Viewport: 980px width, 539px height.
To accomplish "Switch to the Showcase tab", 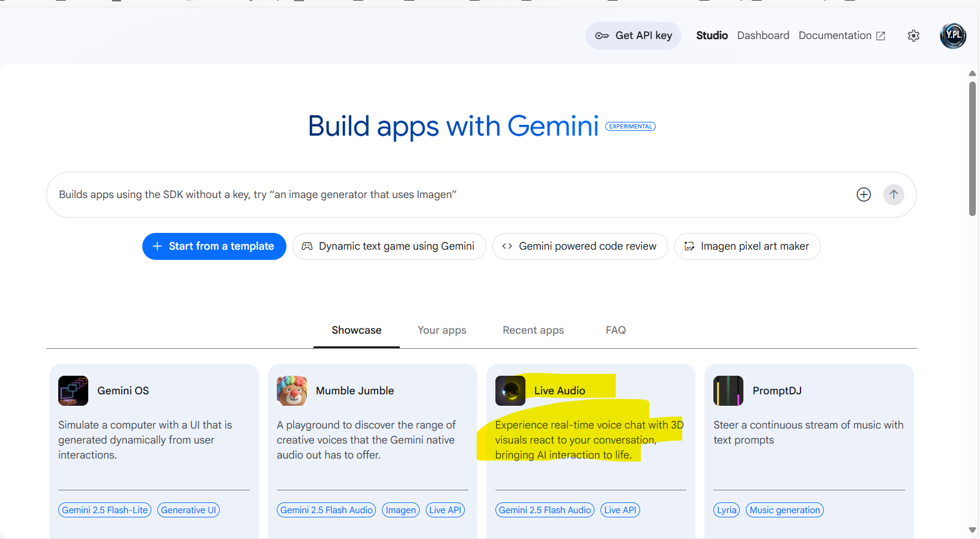I will 357,330.
